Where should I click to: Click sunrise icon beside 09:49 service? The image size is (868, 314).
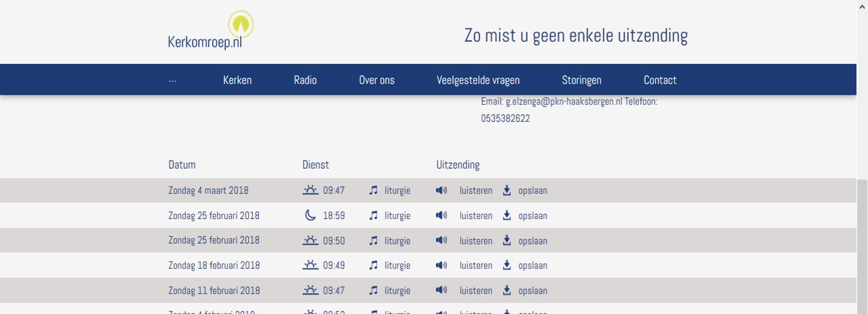click(x=310, y=265)
